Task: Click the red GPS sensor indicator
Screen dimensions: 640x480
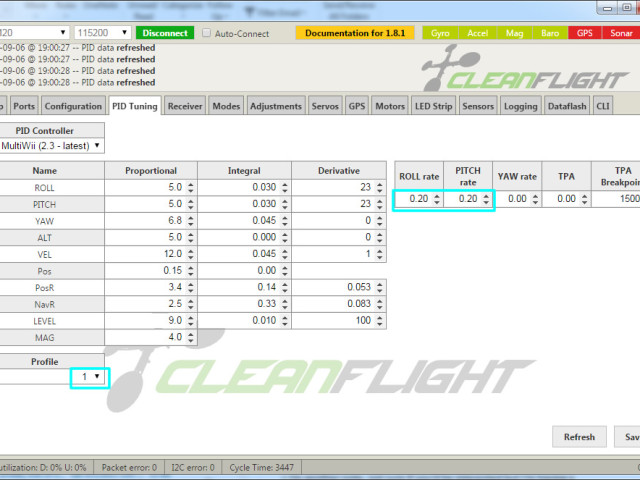Action: [584, 33]
